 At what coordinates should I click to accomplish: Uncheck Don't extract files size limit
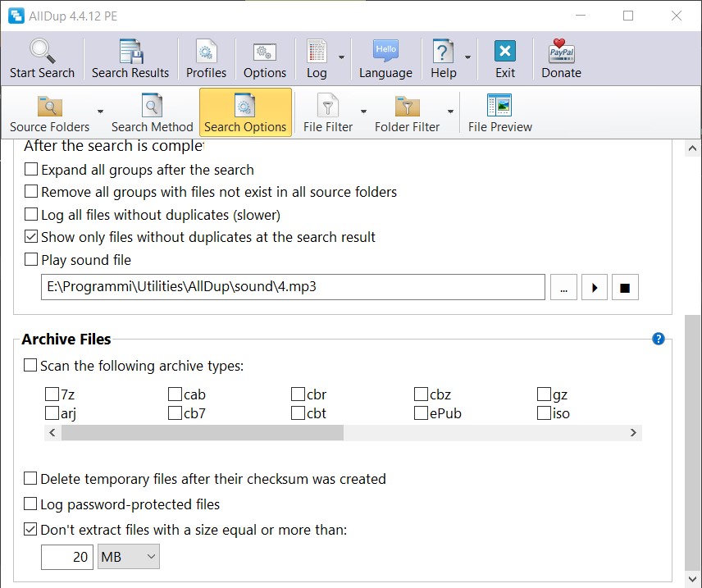click(x=30, y=529)
